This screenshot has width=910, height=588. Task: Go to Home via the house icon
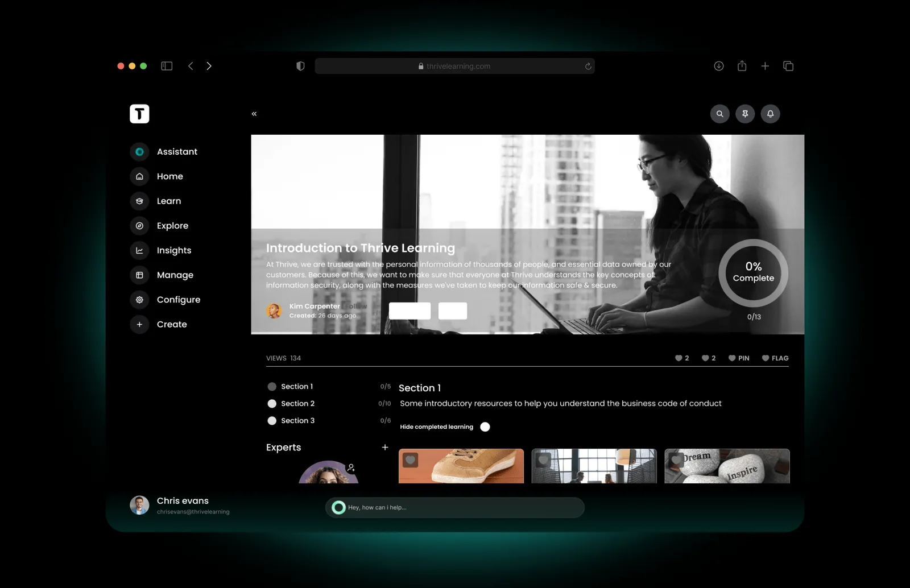[139, 176]
